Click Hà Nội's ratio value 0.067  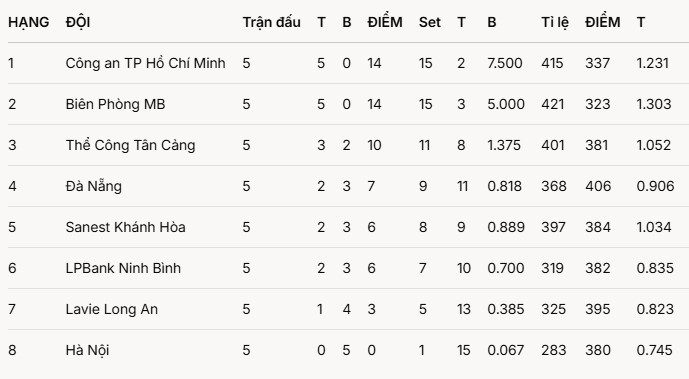pyautogui.click(x=505, y=350)
